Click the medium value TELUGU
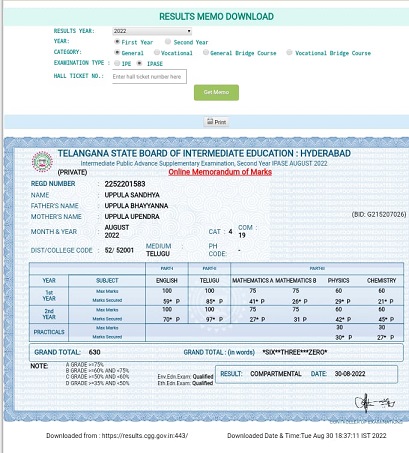 [x=158, y=254]
